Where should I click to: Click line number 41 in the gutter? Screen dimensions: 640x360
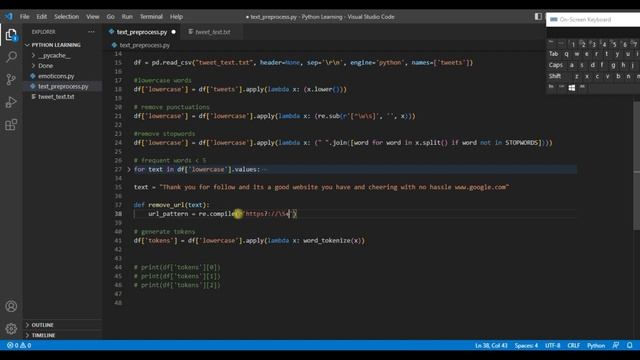point(118,240)
